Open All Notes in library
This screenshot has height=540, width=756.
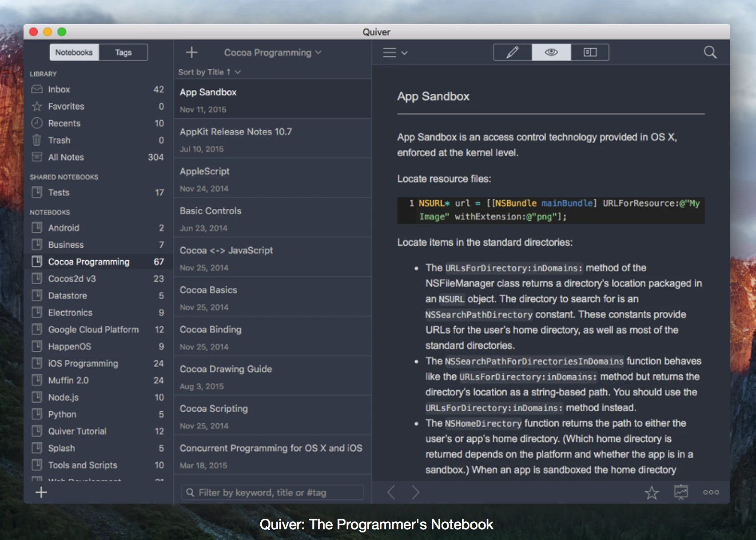pos(98,157)
